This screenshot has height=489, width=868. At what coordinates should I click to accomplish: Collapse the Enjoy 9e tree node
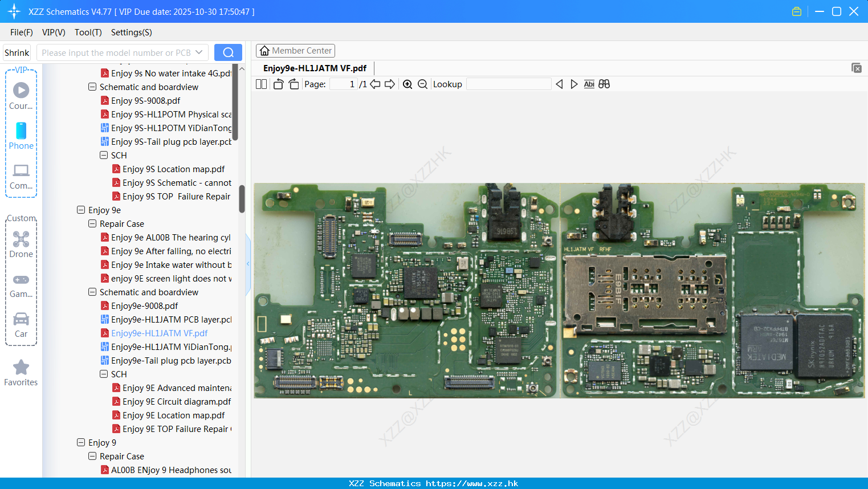81,210
